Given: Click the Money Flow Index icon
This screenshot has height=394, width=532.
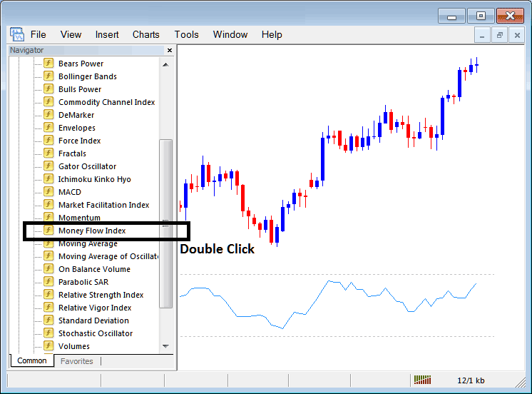Looking at the screenshot, I should (48, 231).
